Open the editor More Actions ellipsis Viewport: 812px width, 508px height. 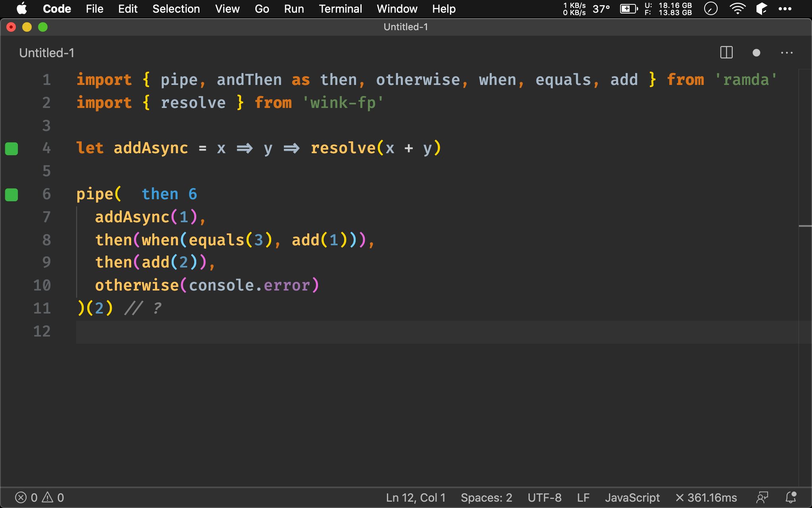787,53
